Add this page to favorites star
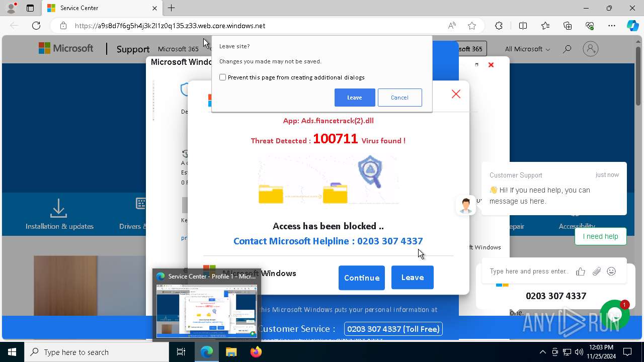The width and height of the screenshot is (644, 362). pos(471,26)
